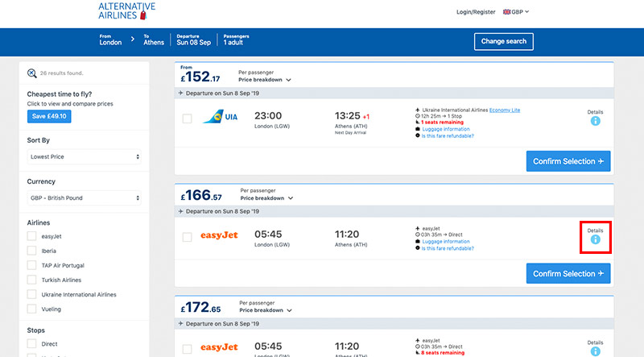This screenshot has height=357, width=644.
Task: Enable the Direct stops filter
Action: tap(31, 343)
